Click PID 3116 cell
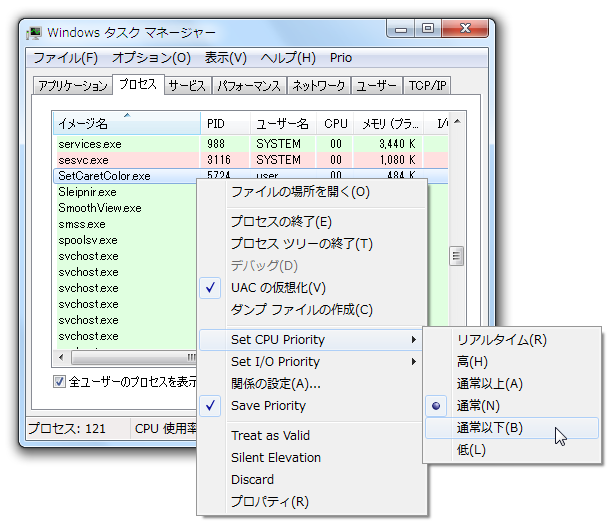This screenshot has height=524, width=611. pos(219,160)
